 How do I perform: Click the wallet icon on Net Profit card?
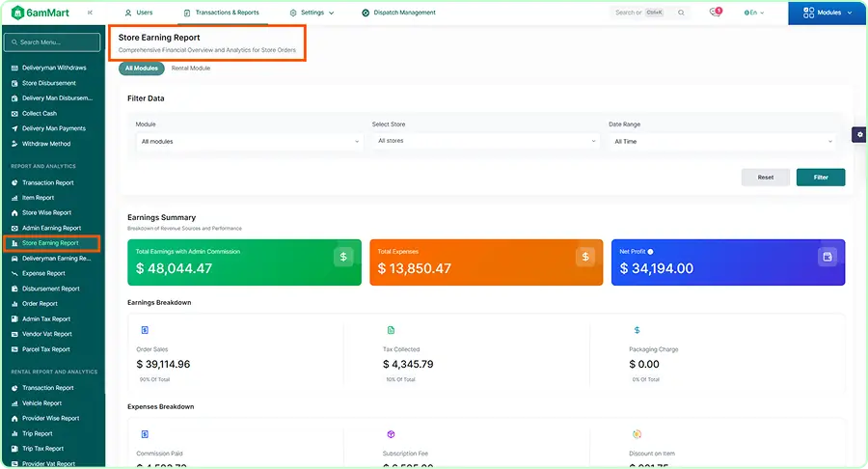click(x=827, y=257)
